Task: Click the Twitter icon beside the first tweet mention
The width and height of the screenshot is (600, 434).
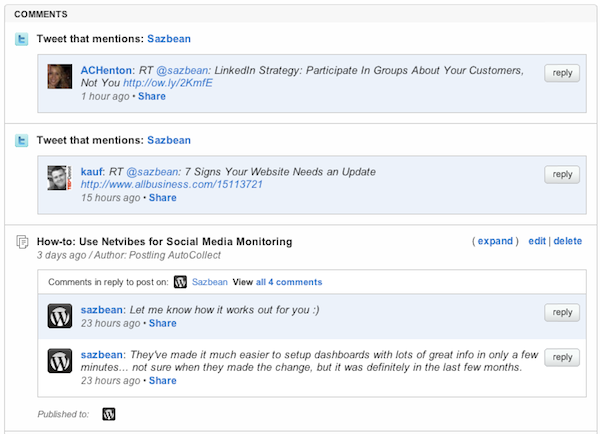Action: tap(22, 40)
